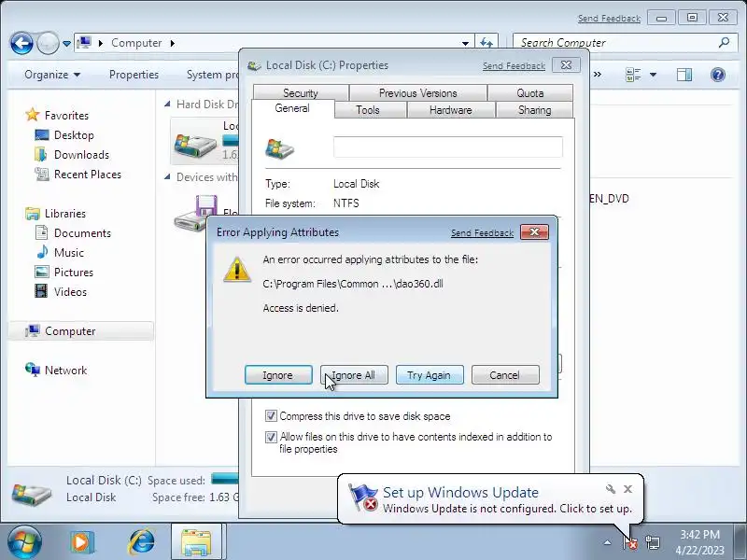Click the warning triangle icon
The width and height of the screenshot is (747, 560).
point(237,270)
